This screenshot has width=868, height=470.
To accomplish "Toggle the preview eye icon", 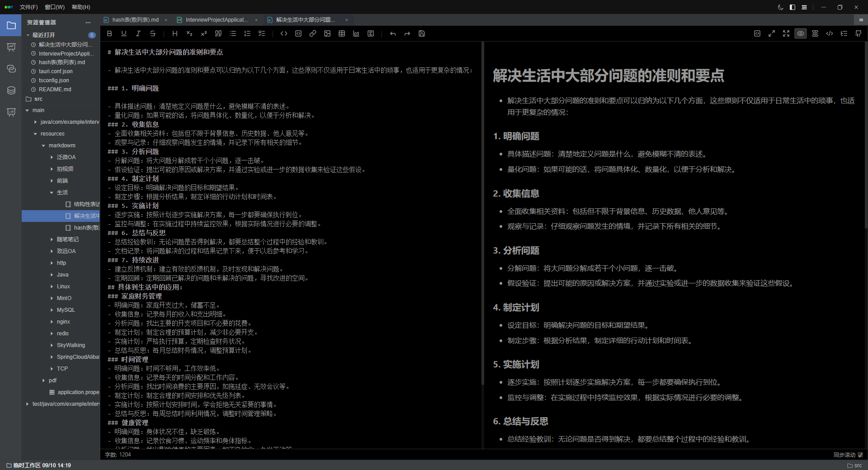I will tap(801, 33).
